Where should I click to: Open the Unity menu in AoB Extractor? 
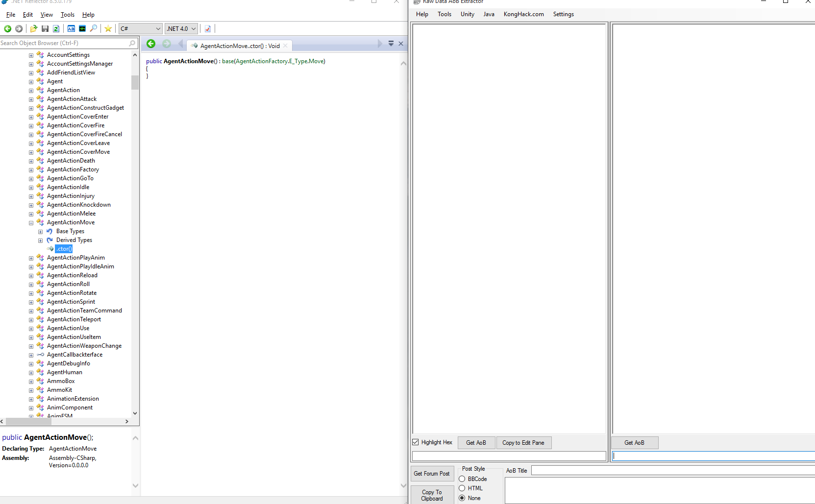467,14
